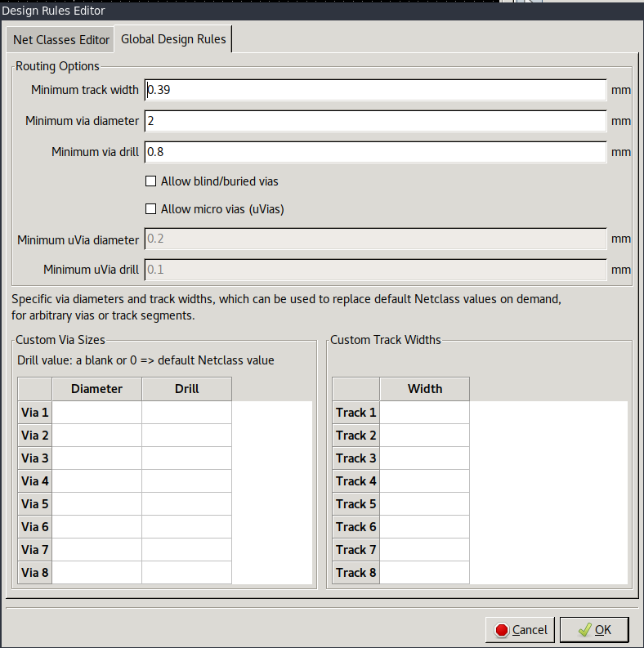Select the Track 3 row header
The image size is (644, 648).
pyautogui.click(x=356, y=458)
